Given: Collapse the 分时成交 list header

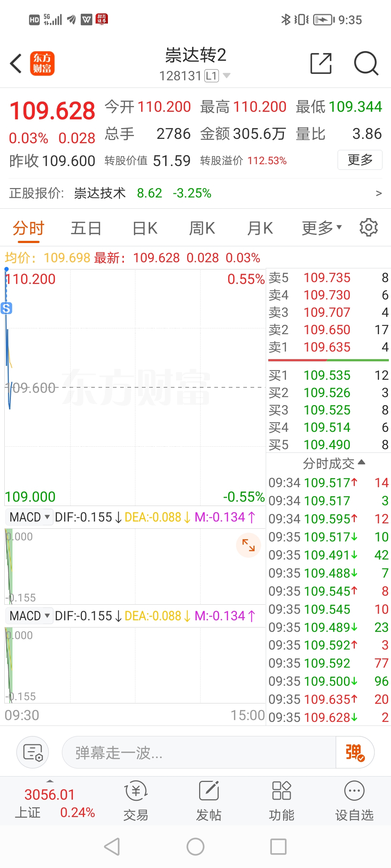Looking at the screenshot, I should 333,463.
